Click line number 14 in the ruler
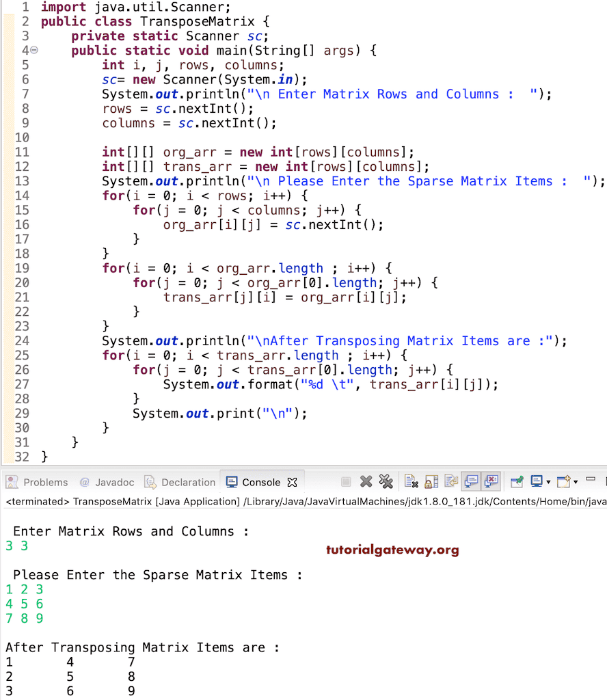607x700 pixels. coord(21,196)
